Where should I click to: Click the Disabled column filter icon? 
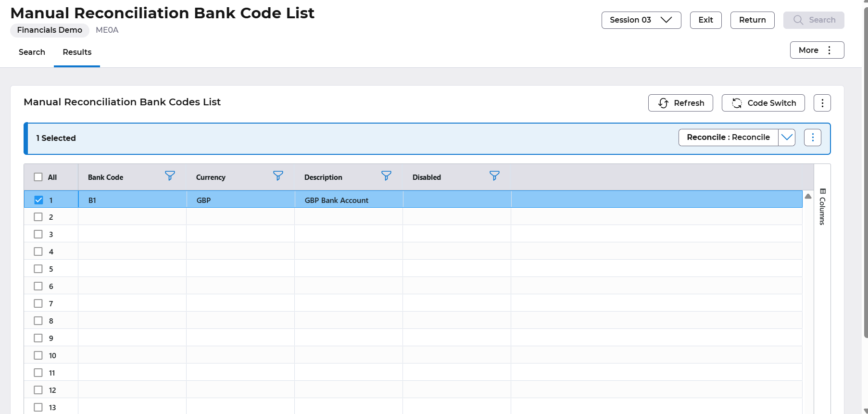pos(494,176)
